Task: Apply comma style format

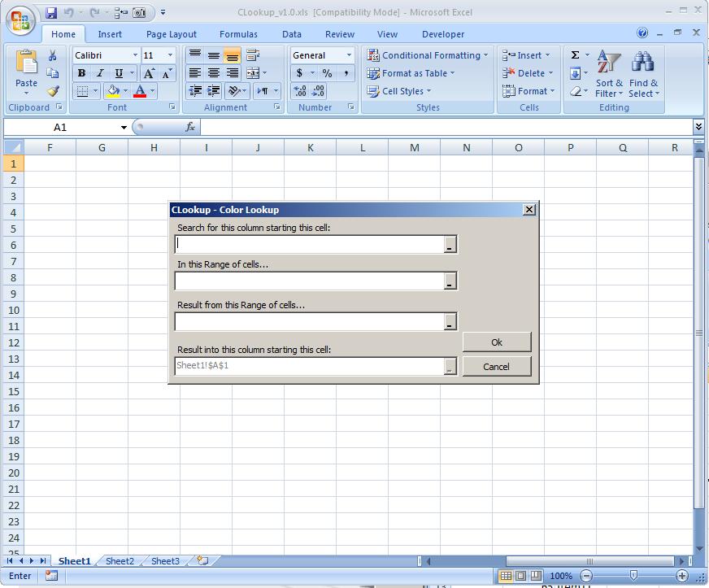Action: tap(346, 73)
